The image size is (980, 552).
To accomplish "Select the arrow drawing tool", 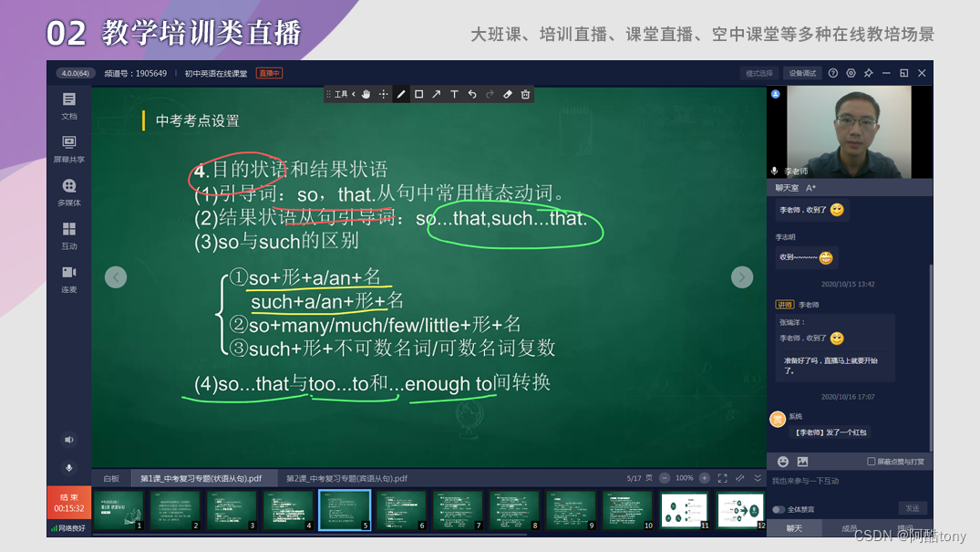I will [x=437, y=95].
